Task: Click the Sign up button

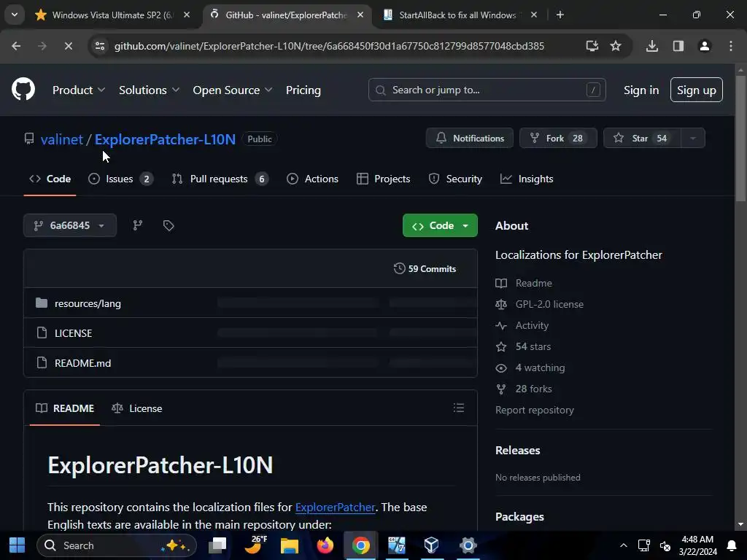Action: click(696, 90)
